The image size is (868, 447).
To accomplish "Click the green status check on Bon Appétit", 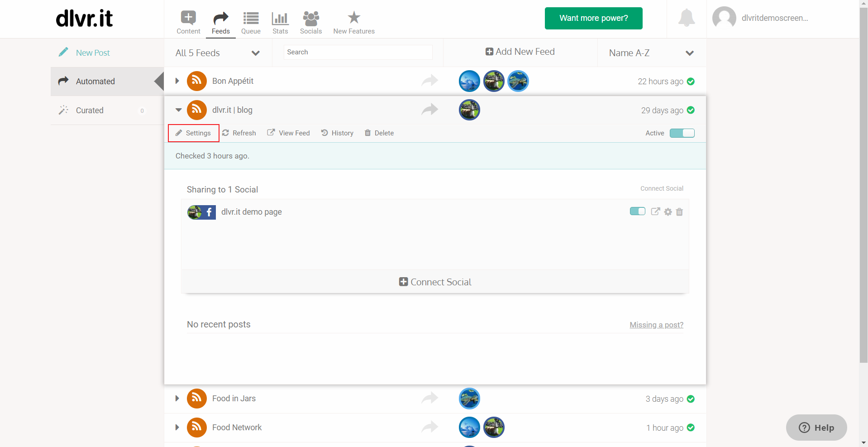I will (691, 82).
